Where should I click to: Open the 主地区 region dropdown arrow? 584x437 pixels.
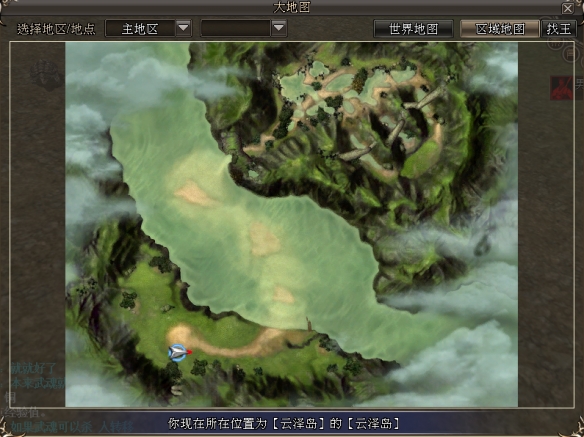tap(183, 28)
